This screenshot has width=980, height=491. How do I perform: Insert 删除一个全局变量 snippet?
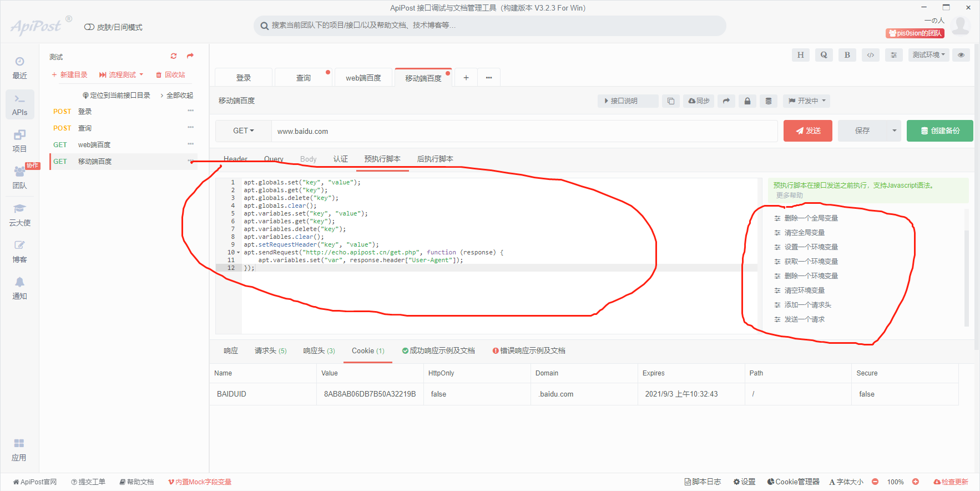point(806,218)
